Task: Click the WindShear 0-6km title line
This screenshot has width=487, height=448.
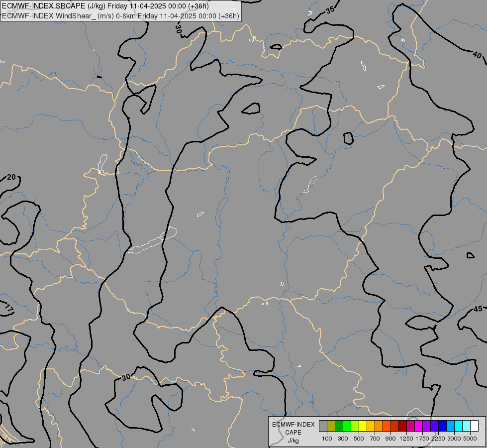Action: [120, 16]
